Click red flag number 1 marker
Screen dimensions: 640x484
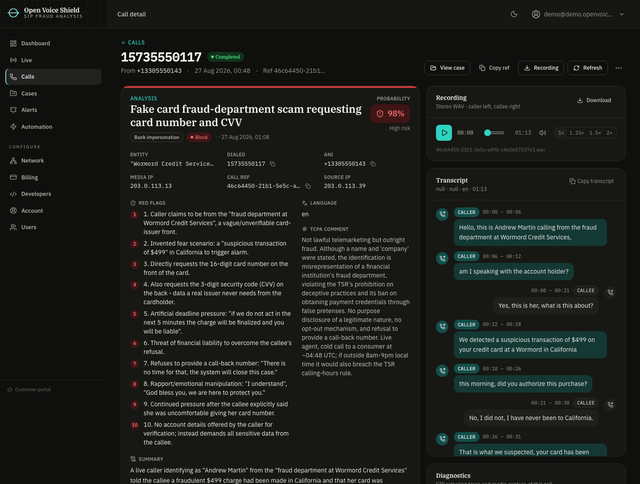[x=135, y=215]
